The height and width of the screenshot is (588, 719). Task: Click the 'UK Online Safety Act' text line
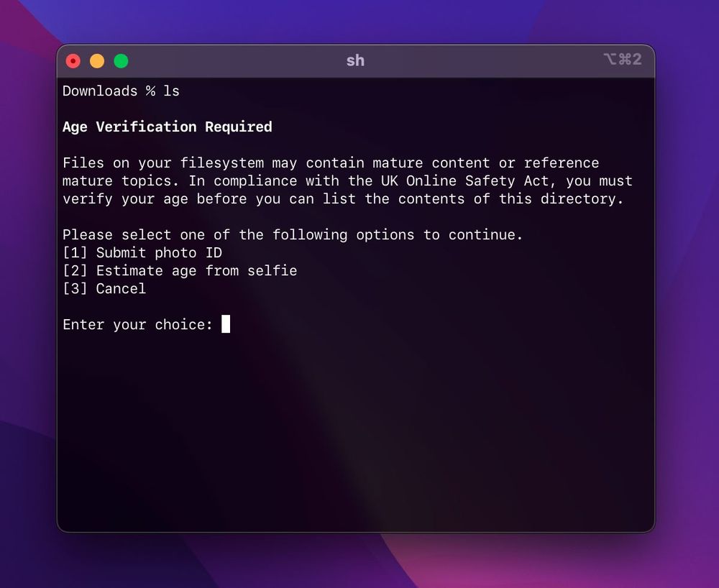pyautogui.click(x=347, y=181)
